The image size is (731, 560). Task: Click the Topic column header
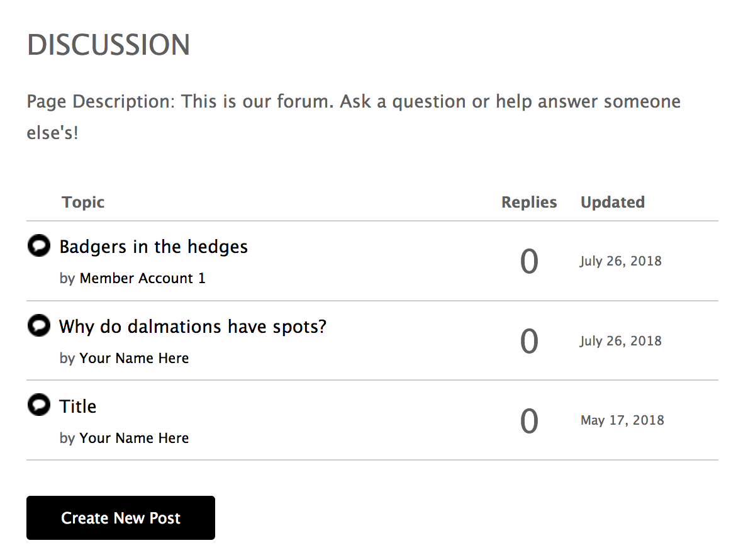83,202
